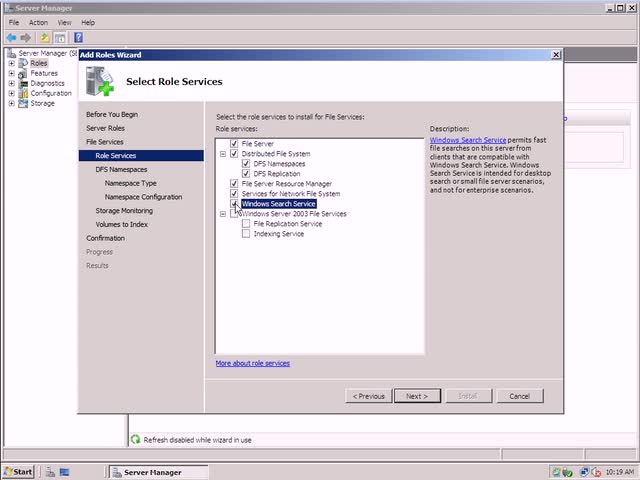Click the Roles node icon in tree
The height and width of the screenshot is (480, 640).
[x=23, y=63]
